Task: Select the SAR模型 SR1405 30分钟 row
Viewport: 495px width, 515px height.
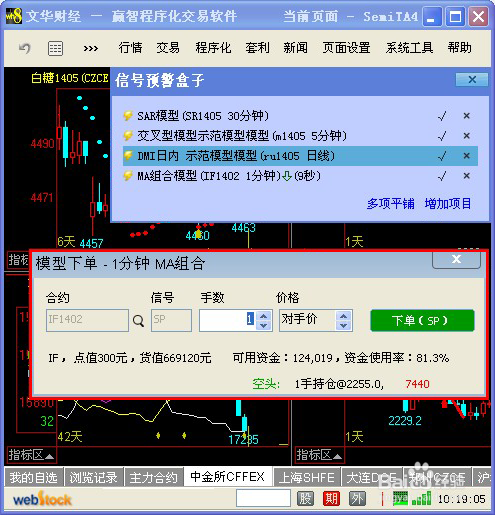Action: coord(300,116)
